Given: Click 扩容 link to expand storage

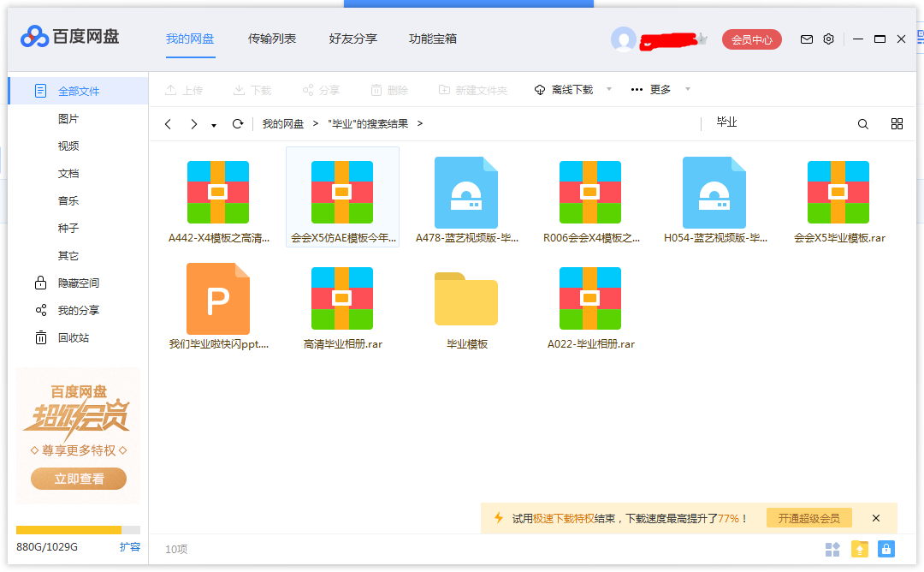Looking at the screenshot, I should pos(130,547).
